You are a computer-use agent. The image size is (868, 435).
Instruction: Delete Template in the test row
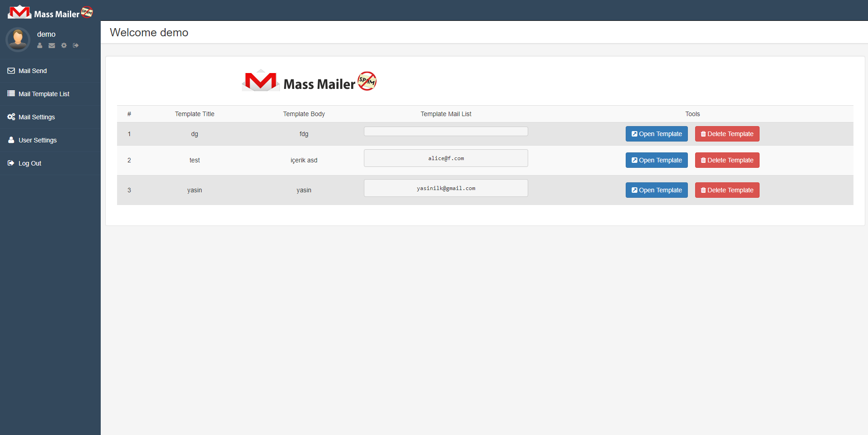[x=727, y=160]
